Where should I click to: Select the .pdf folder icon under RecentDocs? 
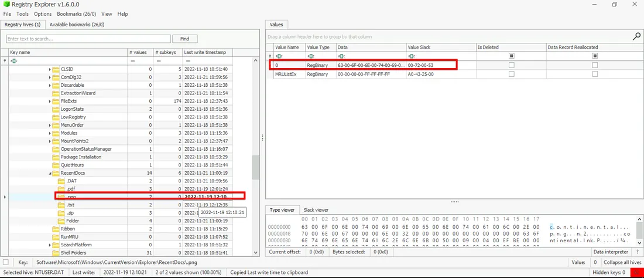(x=61, y=189)
